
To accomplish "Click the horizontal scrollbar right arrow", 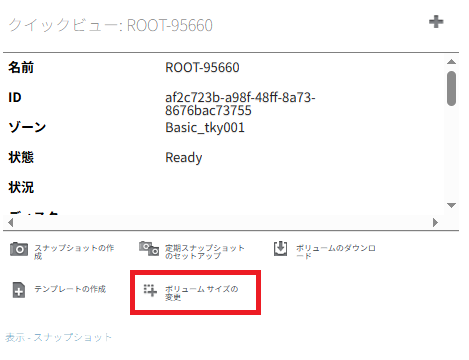I will tap(435, 222).
